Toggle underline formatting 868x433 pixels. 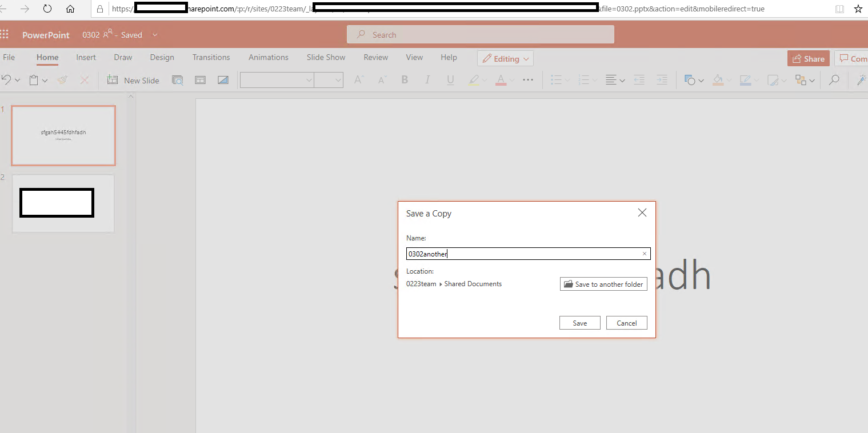click(x=450, y=80)
